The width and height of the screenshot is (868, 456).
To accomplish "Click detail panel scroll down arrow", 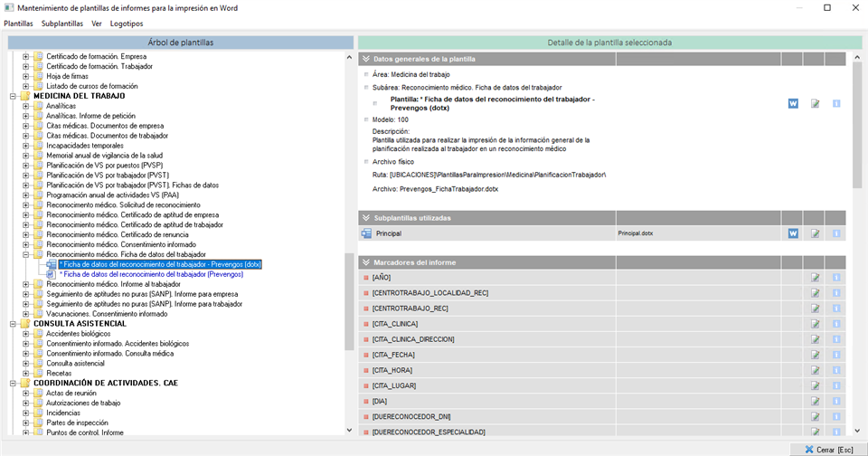I will tap(857, 431).
